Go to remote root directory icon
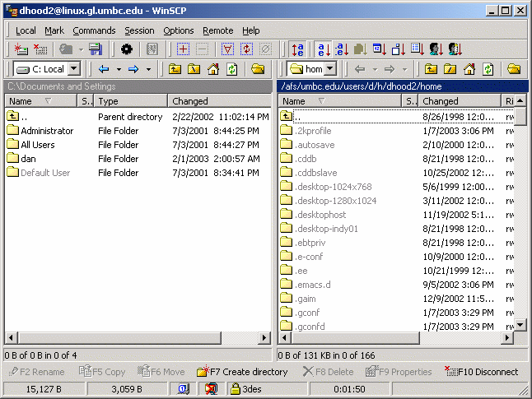Viewport: 532px width, 399px height. pyautogui.click(x=450, y=69)
